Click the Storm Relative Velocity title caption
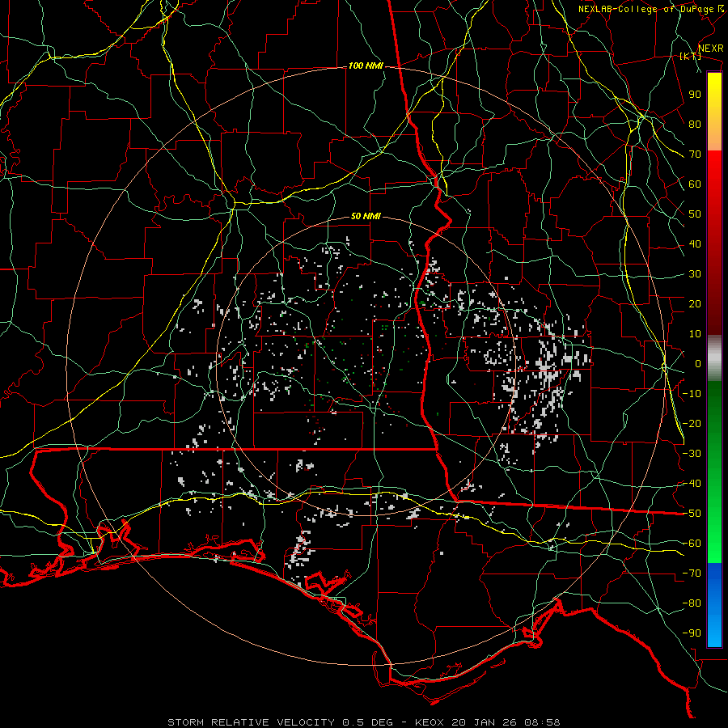The width and height of the screenshot is (728, 728). [363, 722]
